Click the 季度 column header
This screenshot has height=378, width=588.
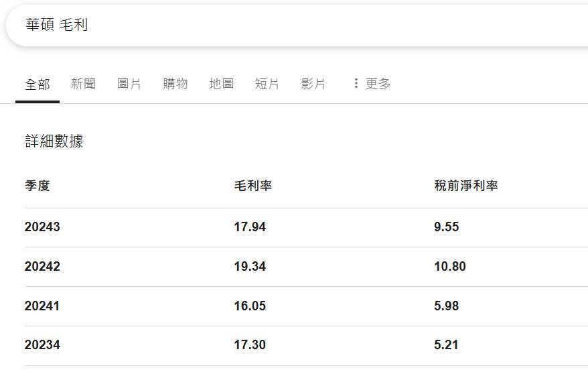click(x=38, y=186)
